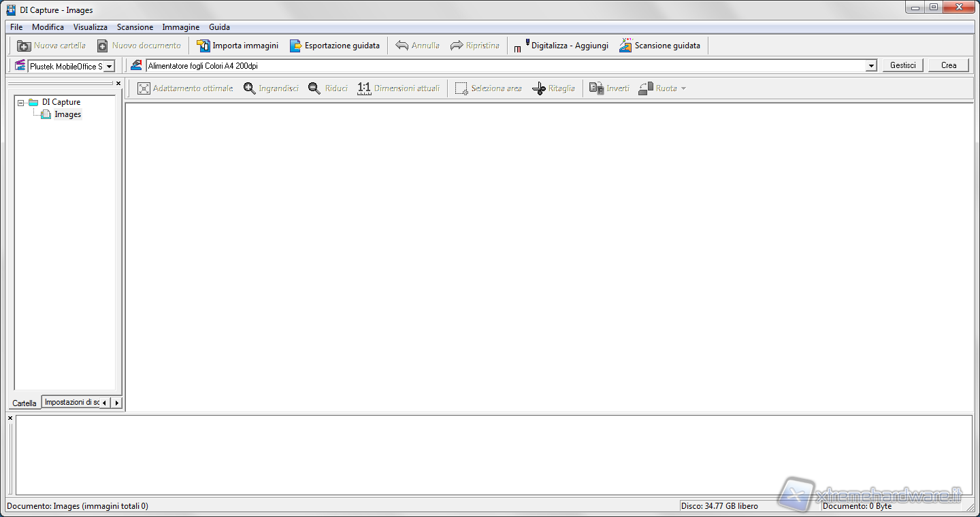
Task: Select the Images tree item
Action: click(67, 114)
